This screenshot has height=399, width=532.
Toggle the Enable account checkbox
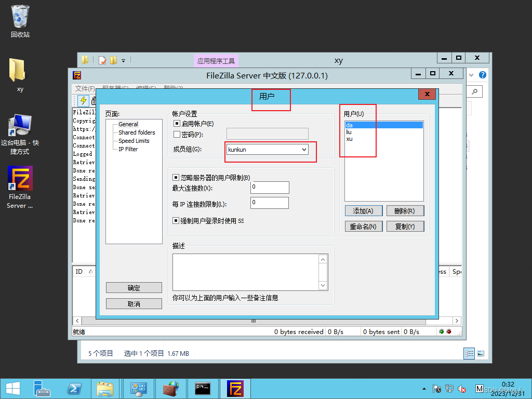(177, 124)
